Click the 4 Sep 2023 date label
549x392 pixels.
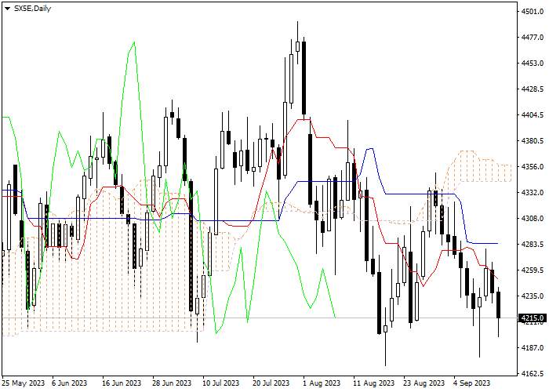coord(471,383)
